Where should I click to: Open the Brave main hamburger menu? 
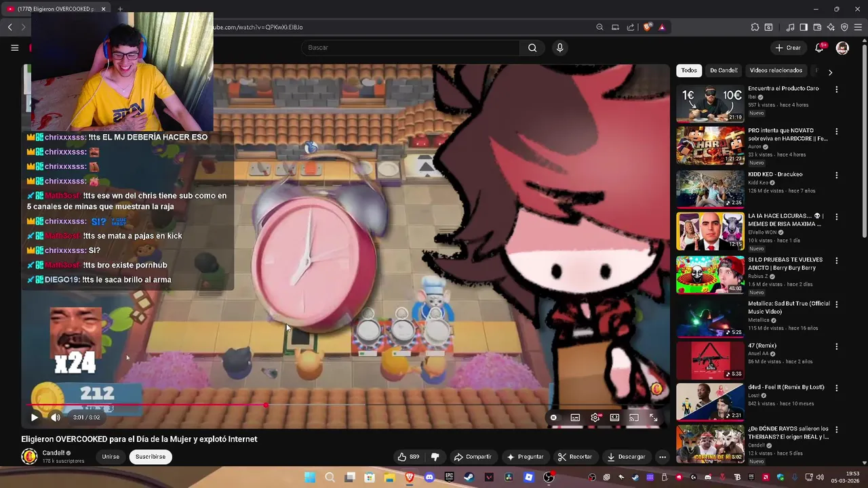pyautogui.click(x=858, y=27)
